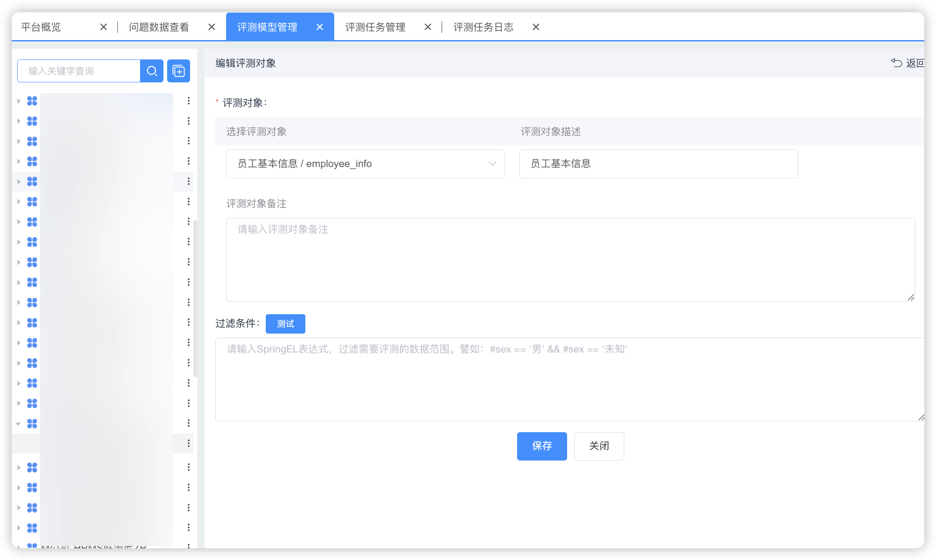
Task: Open the 评测任务日志 tab
Action: [483, 27]
